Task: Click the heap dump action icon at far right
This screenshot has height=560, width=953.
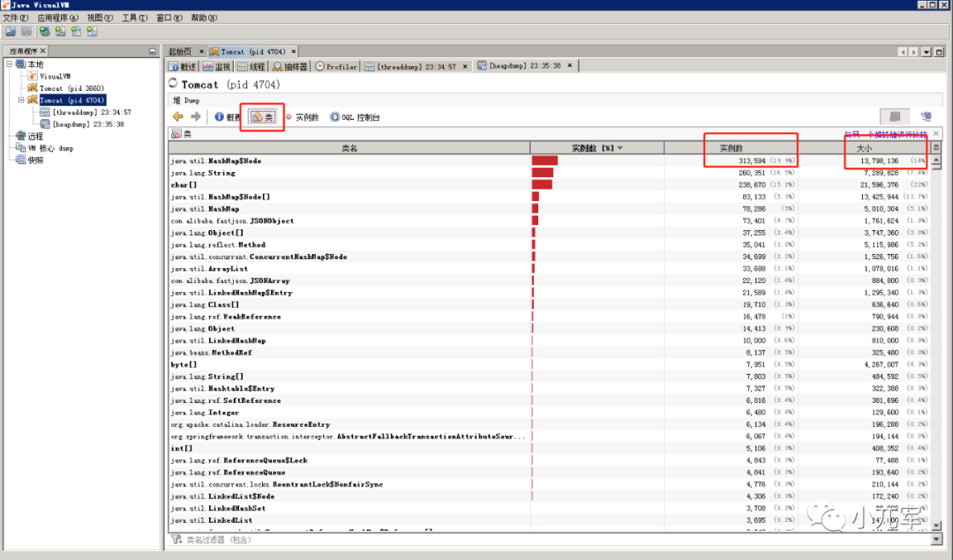Action: (x=926, y=116)
